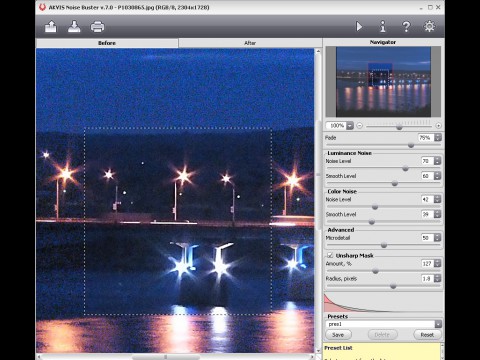Click the Reset button
Viewport: 480px width, 360px height.
[427, 335]
